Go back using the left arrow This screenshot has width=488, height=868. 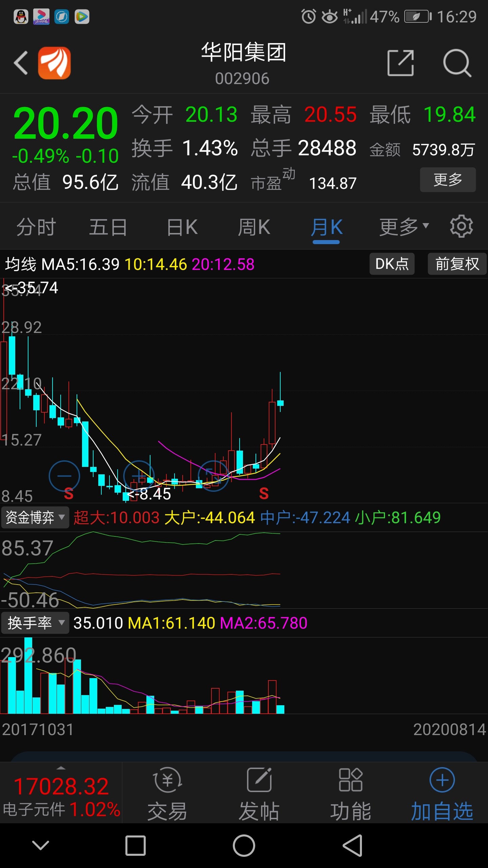[21, 63]
